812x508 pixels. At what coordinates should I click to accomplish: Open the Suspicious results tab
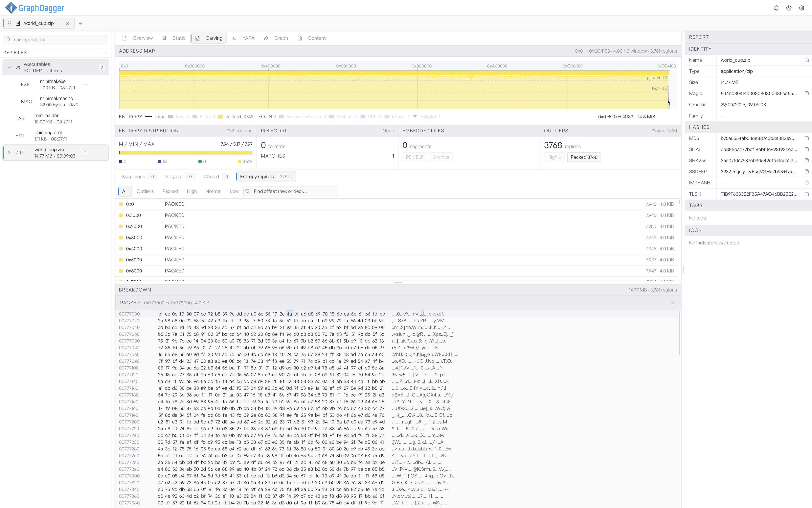coord(139,177)
